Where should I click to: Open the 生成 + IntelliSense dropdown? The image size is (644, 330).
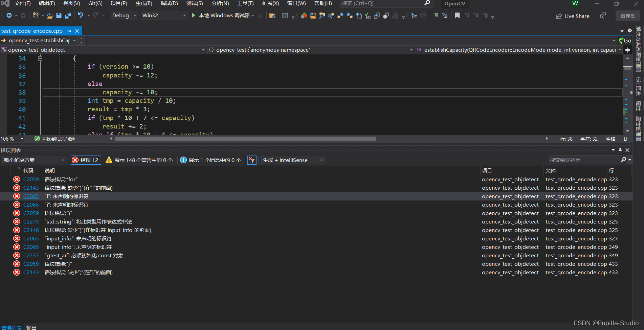pyautogui.click(x=293, y=160)
